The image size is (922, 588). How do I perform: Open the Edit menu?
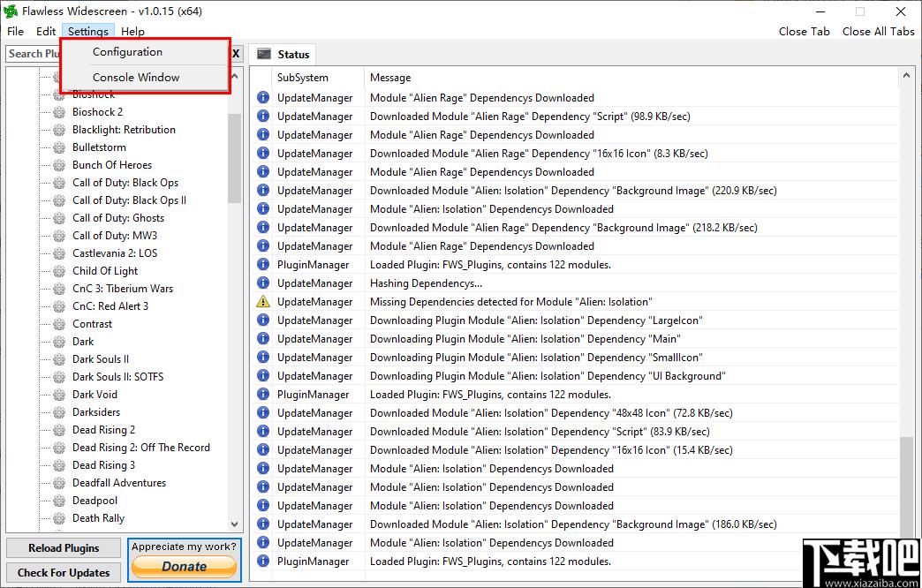click(46, 31)
